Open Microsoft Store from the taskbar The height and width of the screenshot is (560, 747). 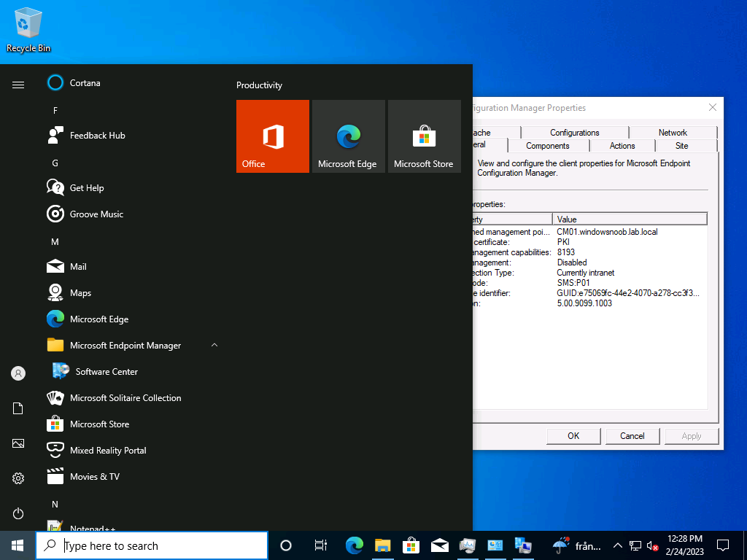tap(411, 545)
